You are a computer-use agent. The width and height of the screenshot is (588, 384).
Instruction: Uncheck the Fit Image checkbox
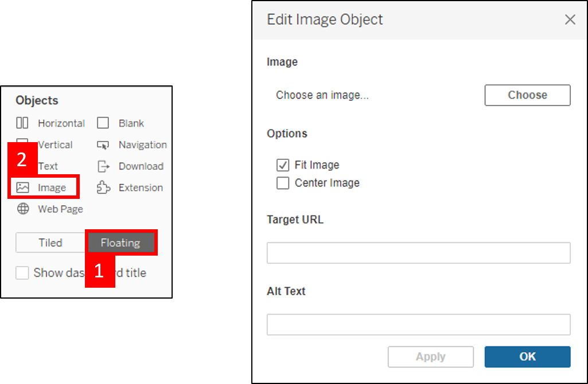(x=283, y=166)
